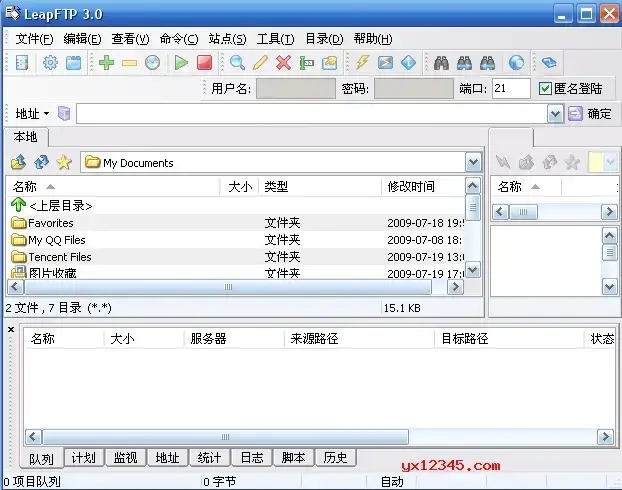
Task: Click the 用户名 input field
Action: tap(296, 88)
